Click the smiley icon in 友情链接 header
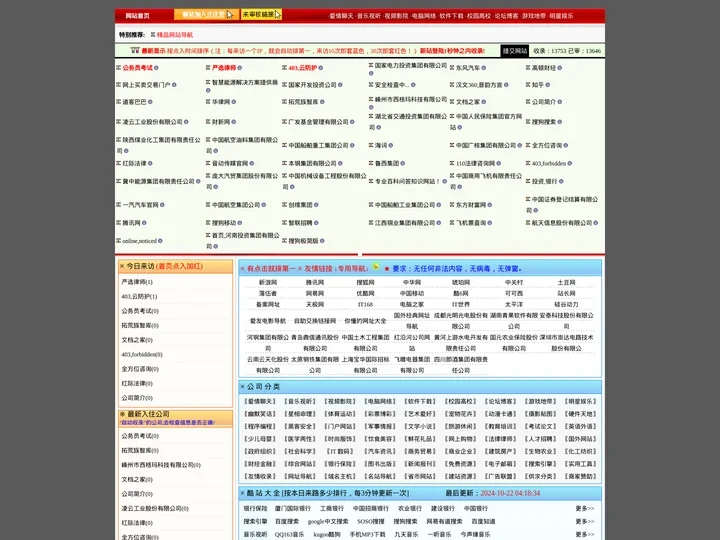Image resolution: width=720 pixels, height=540 pixels. click(x=375, y=267)
